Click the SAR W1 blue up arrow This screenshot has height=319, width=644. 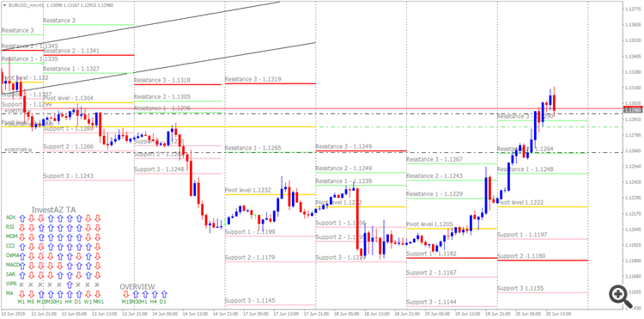point(88,275)
